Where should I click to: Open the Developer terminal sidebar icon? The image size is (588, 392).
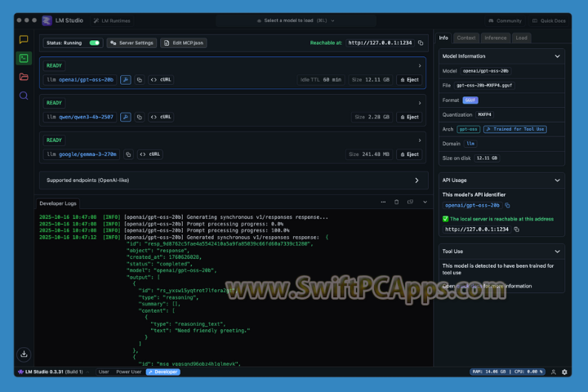24,58
